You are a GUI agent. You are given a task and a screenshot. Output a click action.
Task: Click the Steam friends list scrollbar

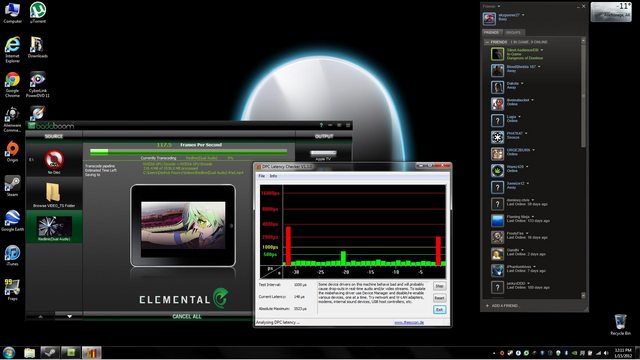[583, 94]
